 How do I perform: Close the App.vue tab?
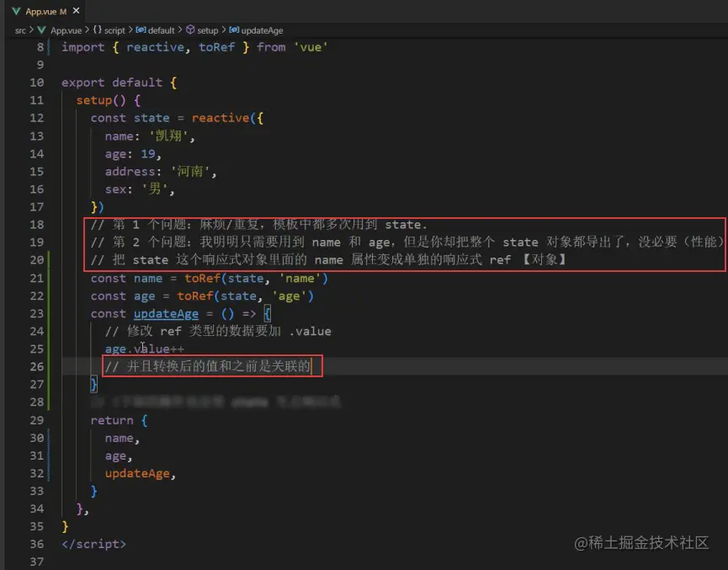[x=76, y=11]
